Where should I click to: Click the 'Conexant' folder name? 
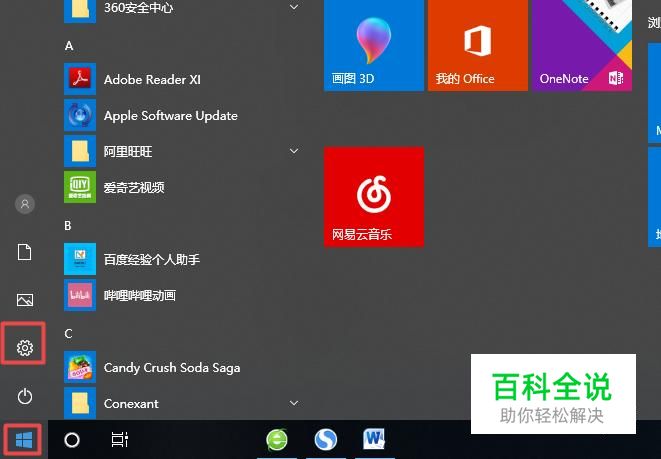tap(131, 403)
